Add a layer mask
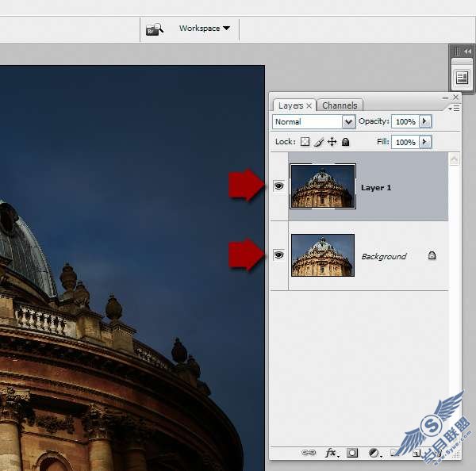 (352, 453)
